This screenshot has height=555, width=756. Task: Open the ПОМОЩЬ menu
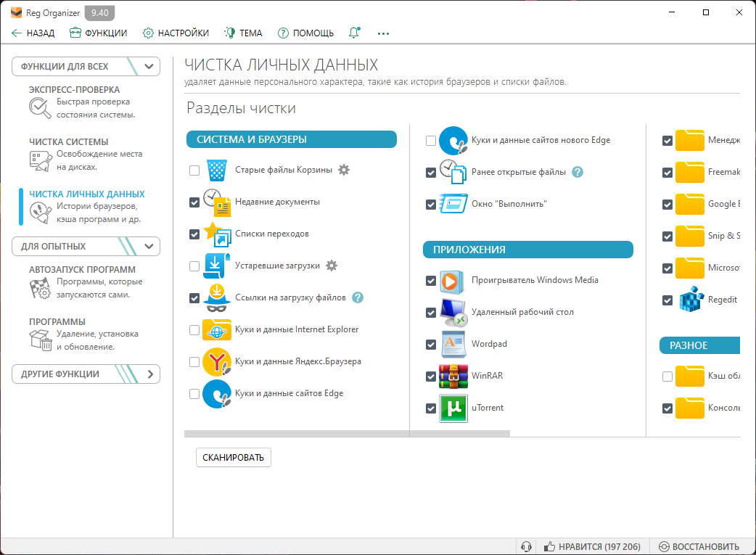[305, 33]
